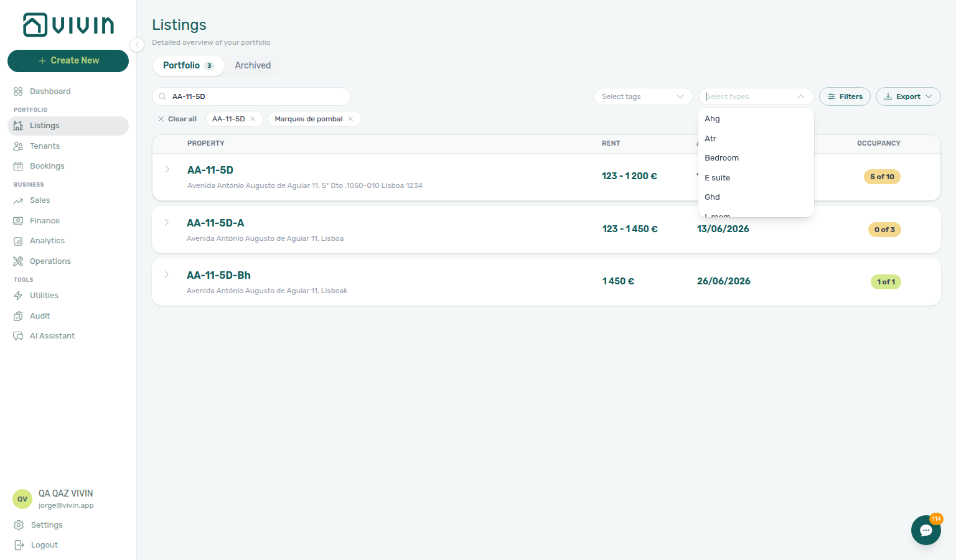Click the Operations tools icon

click(18, 261)
